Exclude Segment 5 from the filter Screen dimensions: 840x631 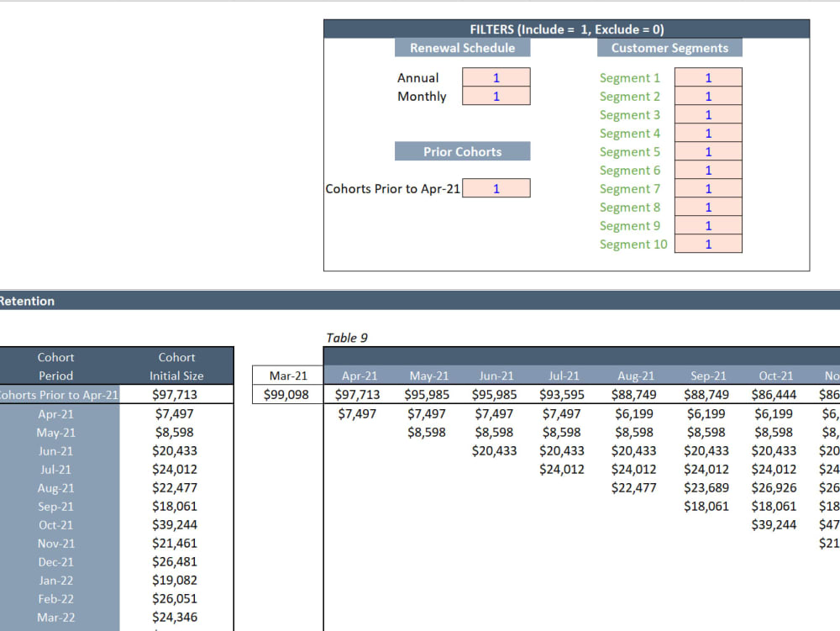point(708,151)
